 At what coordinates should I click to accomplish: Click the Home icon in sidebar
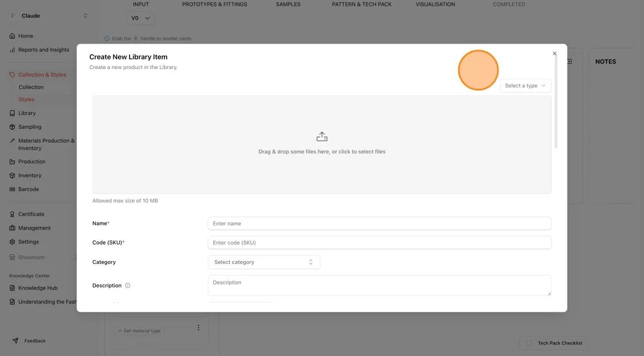point(12,36)
